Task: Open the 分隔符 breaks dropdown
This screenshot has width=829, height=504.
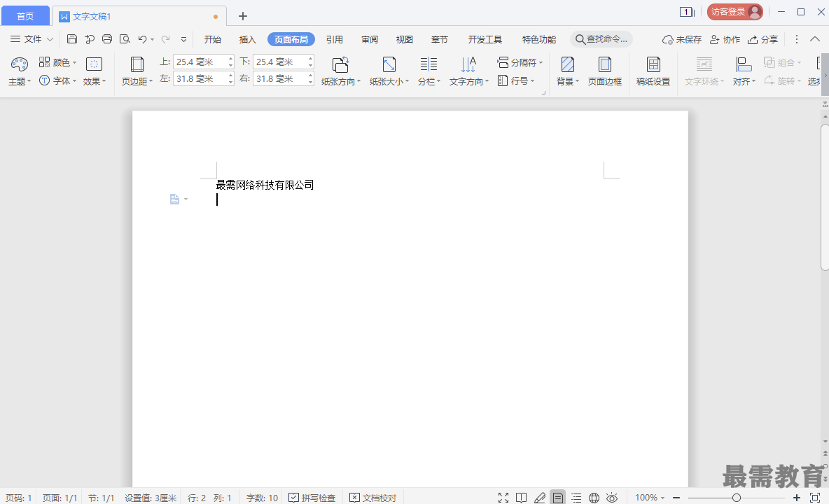Action: [520, 62]
